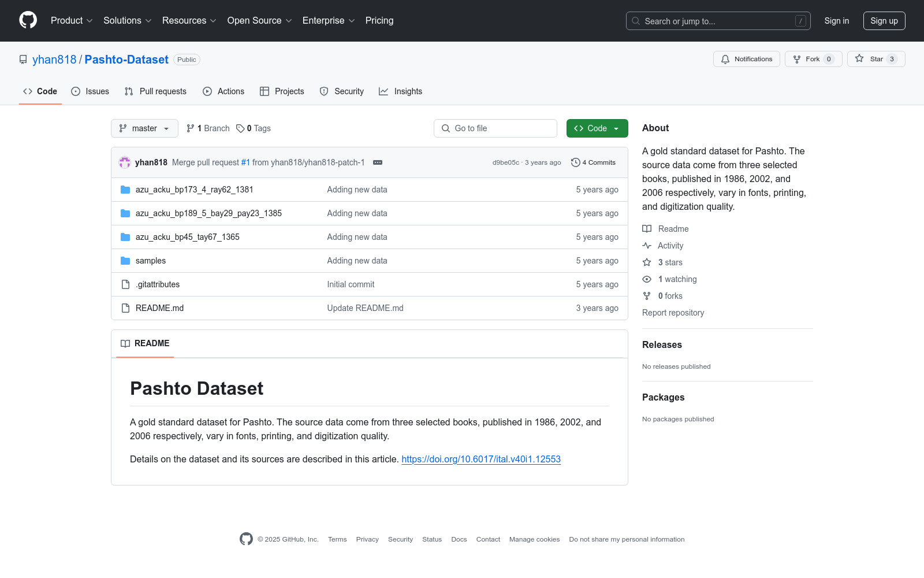Click the Notifications bell button
Image resolution: width=924 pixels, height=578 pixels.
747,59
